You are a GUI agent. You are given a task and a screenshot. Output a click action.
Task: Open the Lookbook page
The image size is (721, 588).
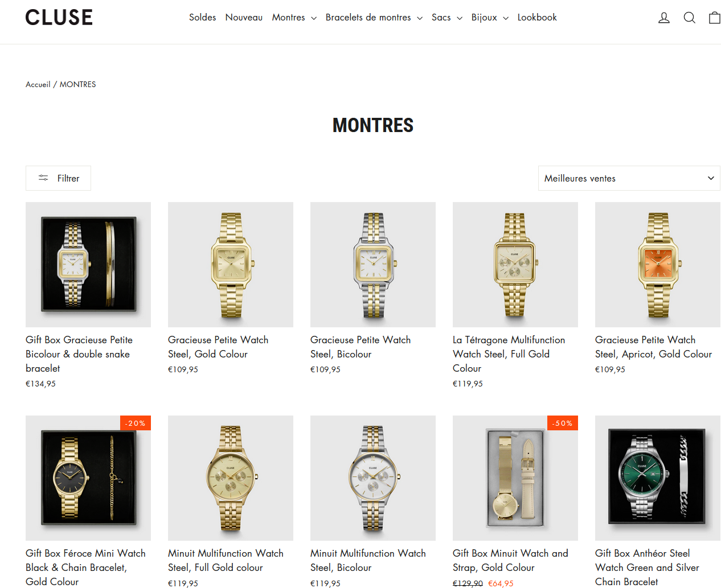click(x=537, y=18)
